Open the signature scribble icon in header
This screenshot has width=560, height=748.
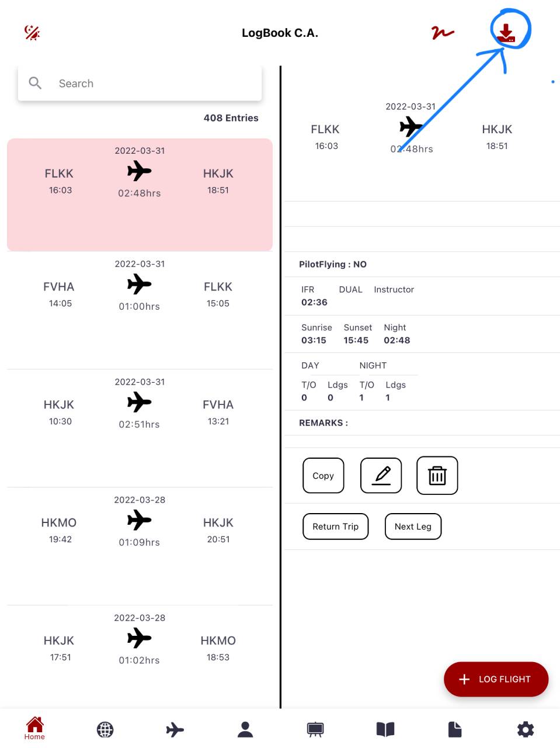coord(443,33)
